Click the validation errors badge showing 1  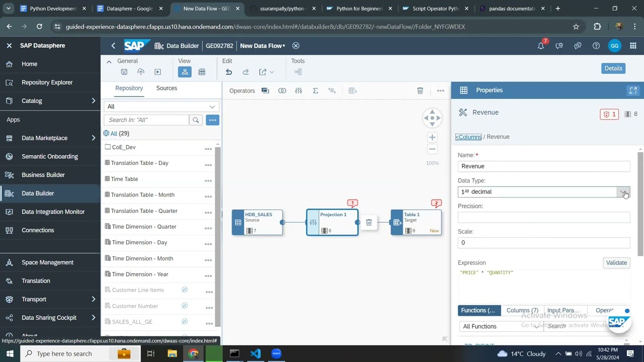[x=609, y=114]
